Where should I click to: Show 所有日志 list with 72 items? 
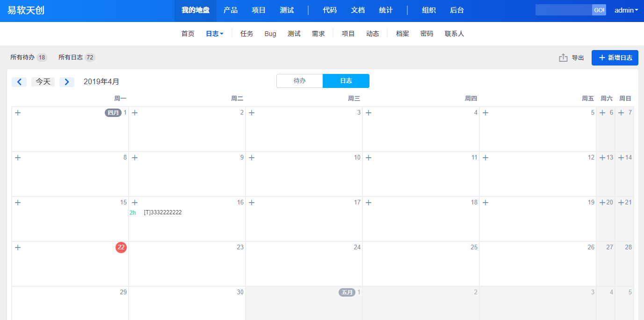(77, 58)
